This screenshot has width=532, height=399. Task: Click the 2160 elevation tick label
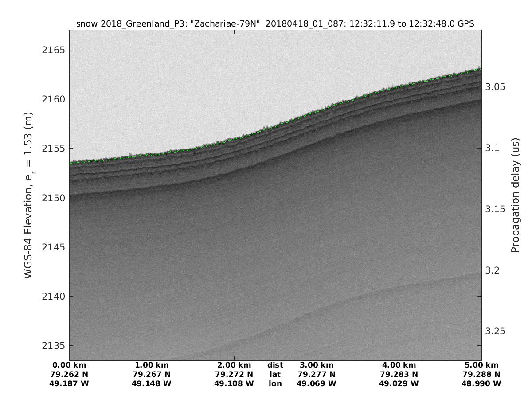(x=53, y=99)
